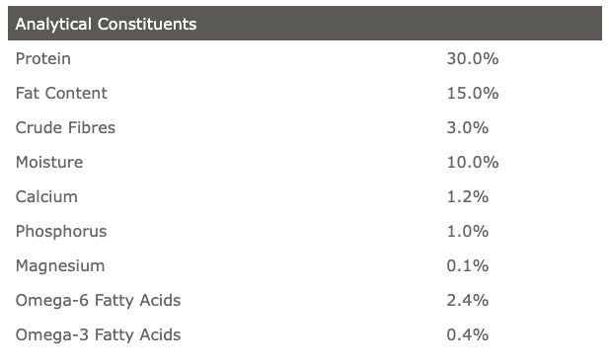The height and width of the screenshot is (364, 609).
Task: Select the Magnesium row label
Action: pyautogui.click(x=60, y=265)
